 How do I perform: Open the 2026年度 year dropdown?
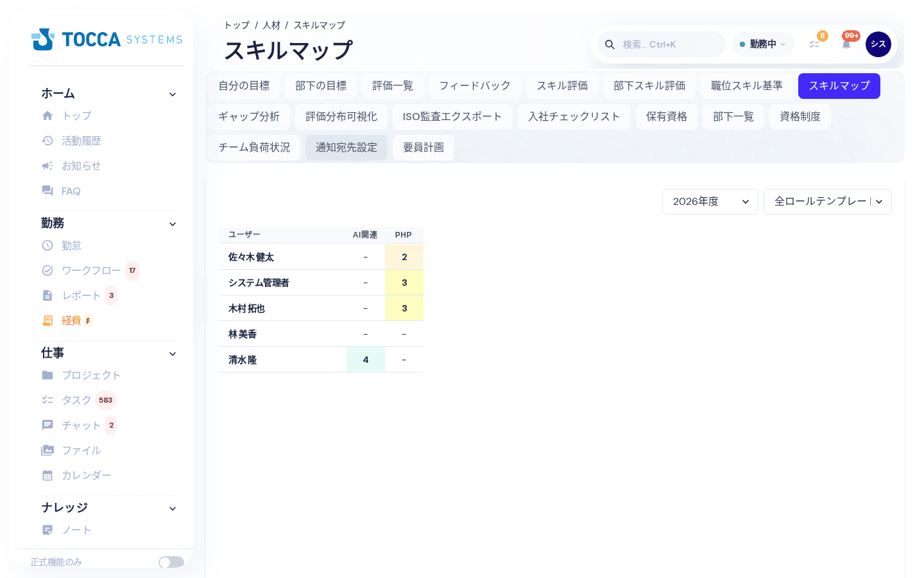[710, 202]
